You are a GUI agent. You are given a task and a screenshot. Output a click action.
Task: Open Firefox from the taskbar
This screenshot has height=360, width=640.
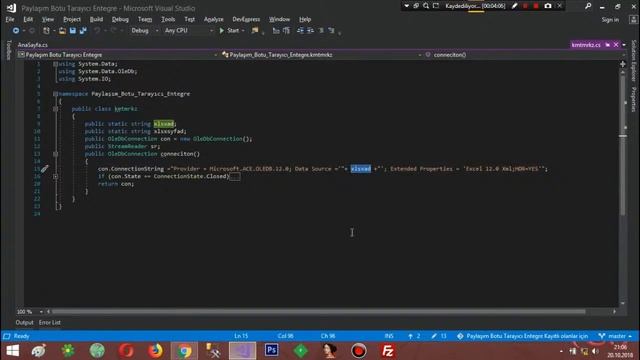(x=155, y=350)
